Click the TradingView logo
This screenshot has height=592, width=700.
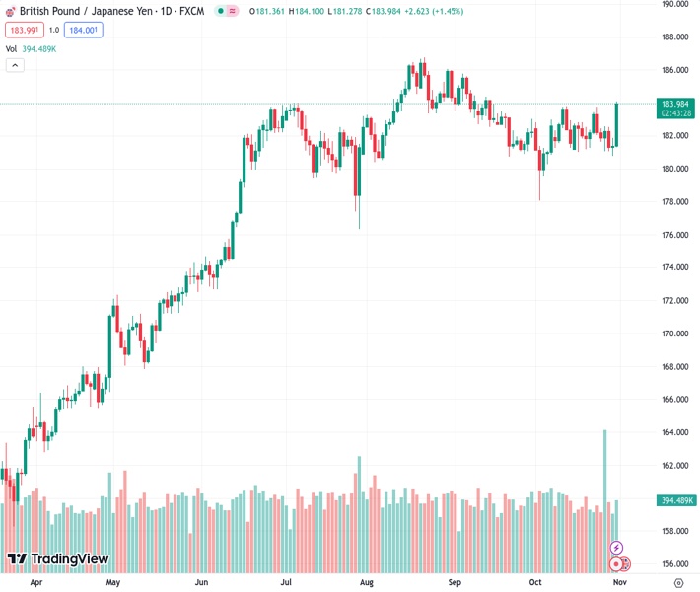point(57,559)
